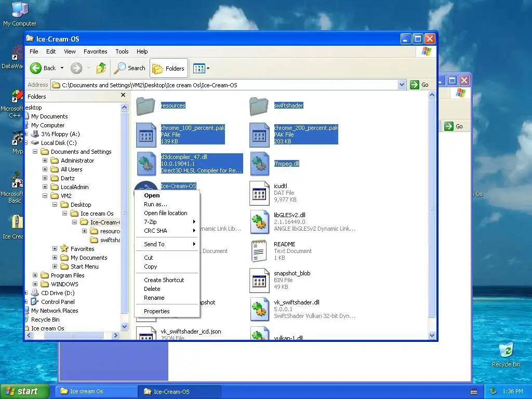Collapse the Documents and Settings node
This screenshot has width=532, height=399.
point(35,152)
